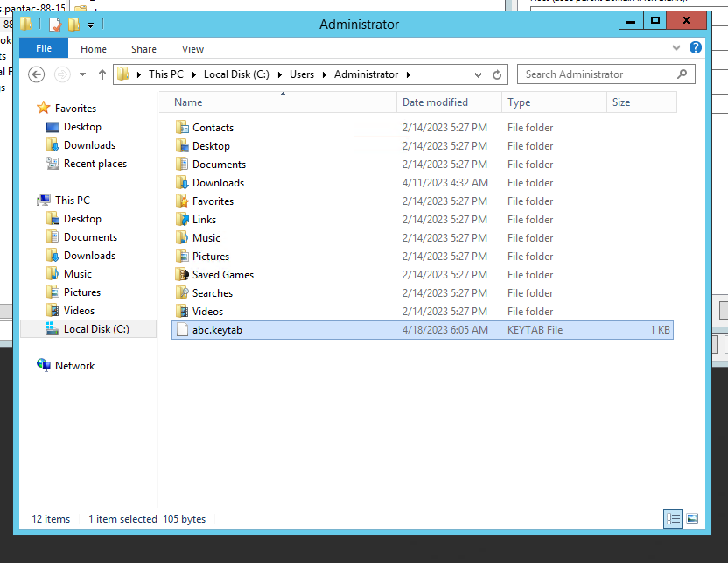Screen dimensions: 728x563
Task: Switch to Details view in status bar
Action: [673, 519]
